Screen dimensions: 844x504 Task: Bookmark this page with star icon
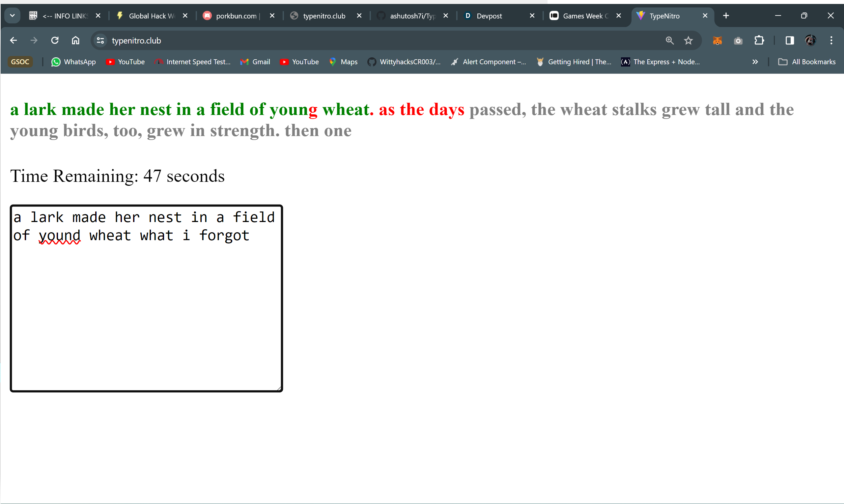coord(688,41)
